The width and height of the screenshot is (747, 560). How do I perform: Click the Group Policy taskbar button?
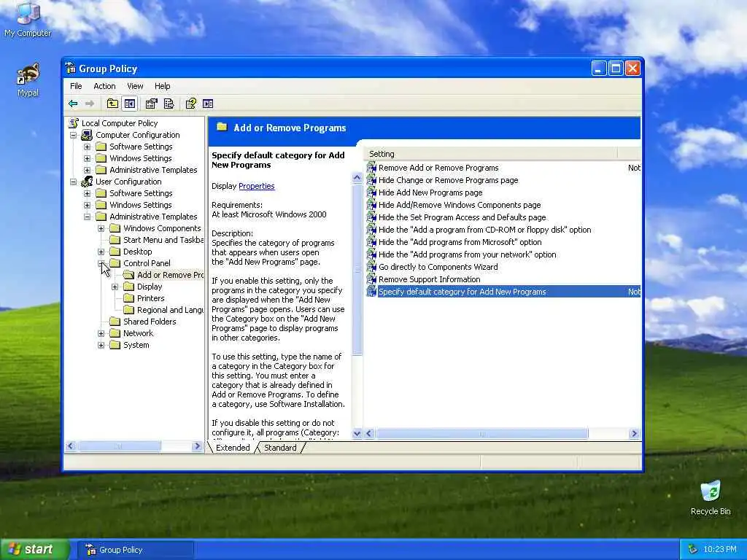point(136,550)
